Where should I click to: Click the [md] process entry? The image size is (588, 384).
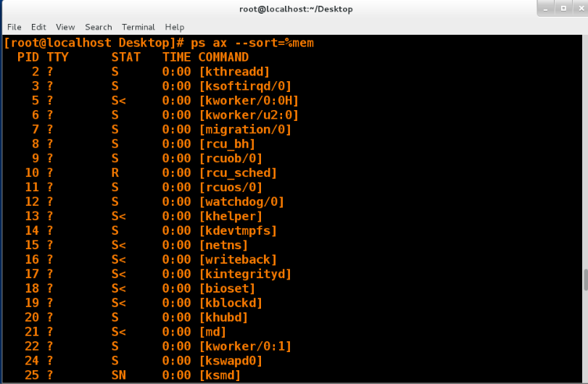point(212,332)
